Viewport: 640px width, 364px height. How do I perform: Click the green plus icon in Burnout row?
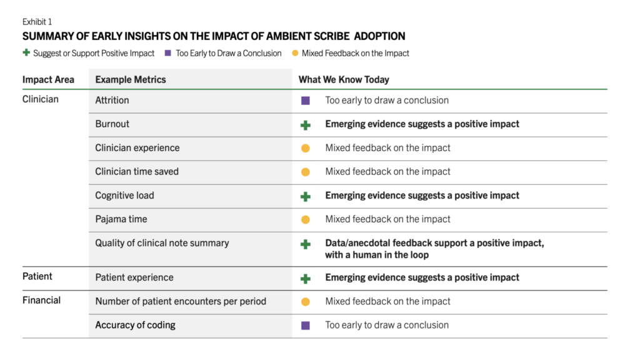pyautogui.click(x=305, y=125)
